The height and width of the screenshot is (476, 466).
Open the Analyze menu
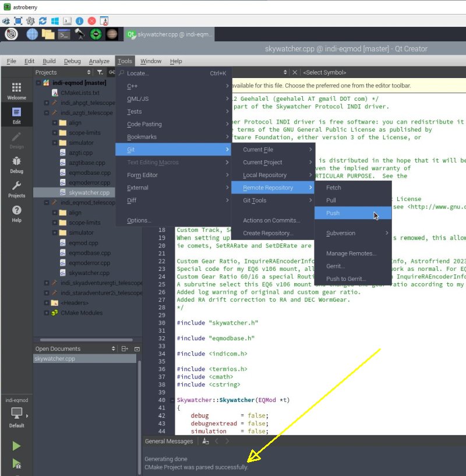coord(99,61)
